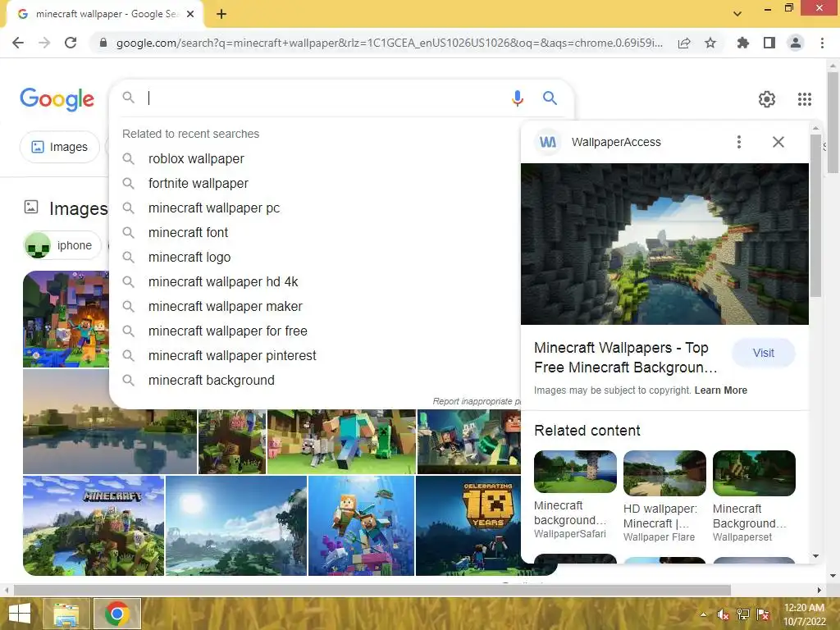840x630 pixels.
Task: Open Minecraft logo island image
Action: point(94,526)
